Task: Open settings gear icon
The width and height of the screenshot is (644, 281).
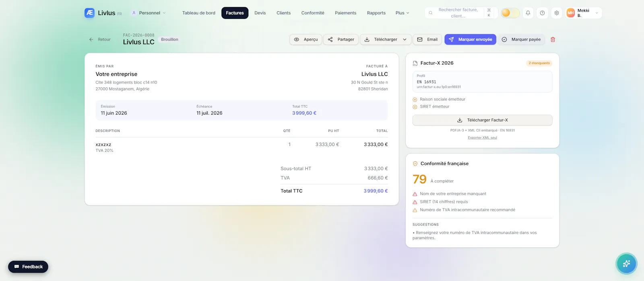Action: [x=557, y=13]
